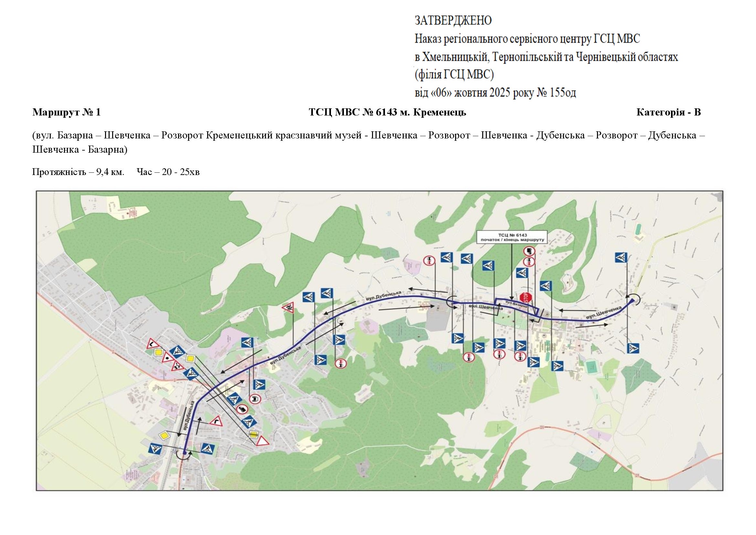Click the easternmost top pedestrian crossing sign
Viewport: 756px width, 535px height.
tap(621, 257)
